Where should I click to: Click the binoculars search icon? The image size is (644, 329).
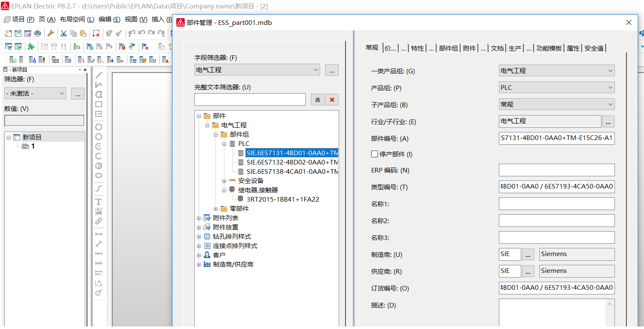tap(318, 100)
